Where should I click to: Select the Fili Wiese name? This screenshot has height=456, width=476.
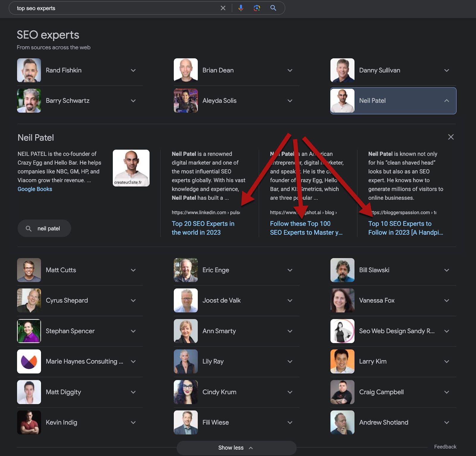point(216,422)
